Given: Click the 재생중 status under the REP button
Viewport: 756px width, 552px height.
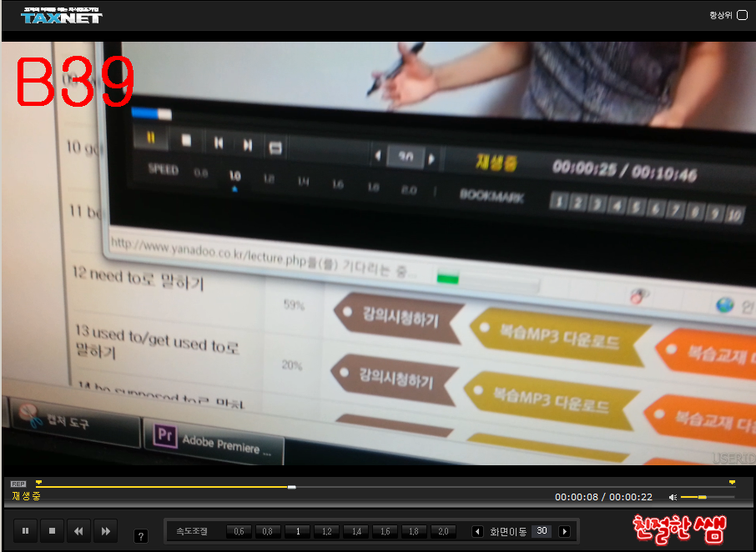Looking at the screenshot, I should pyautogui.click(x=26, y=495).
